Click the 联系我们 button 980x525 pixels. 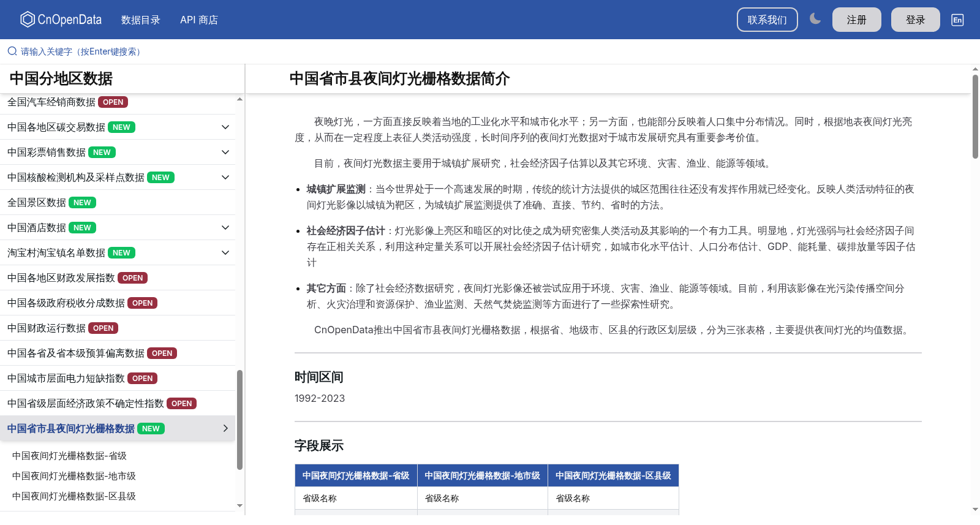[x=767, y=20]
